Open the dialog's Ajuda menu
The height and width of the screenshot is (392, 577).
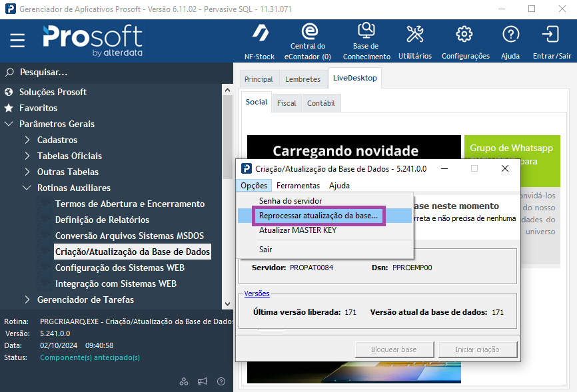click(339, 185)
